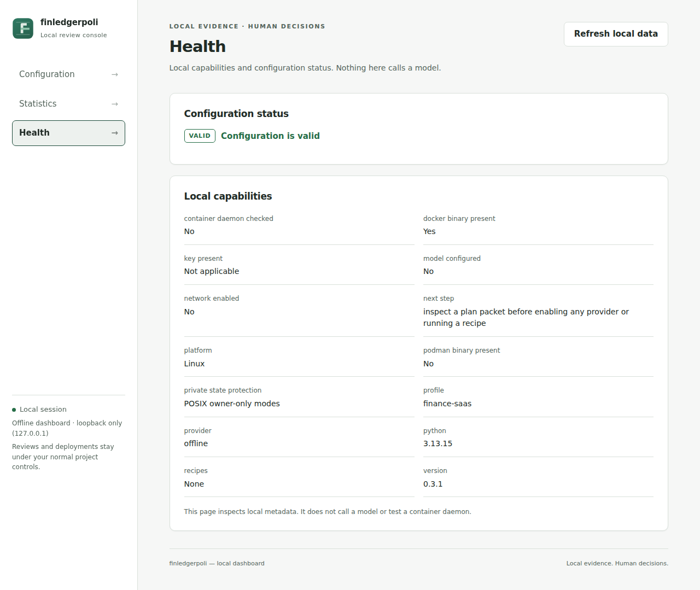Click the finledgerpoli green F logo
The height and width of the screenshot is (590, 700).
[x=23, y=28]
